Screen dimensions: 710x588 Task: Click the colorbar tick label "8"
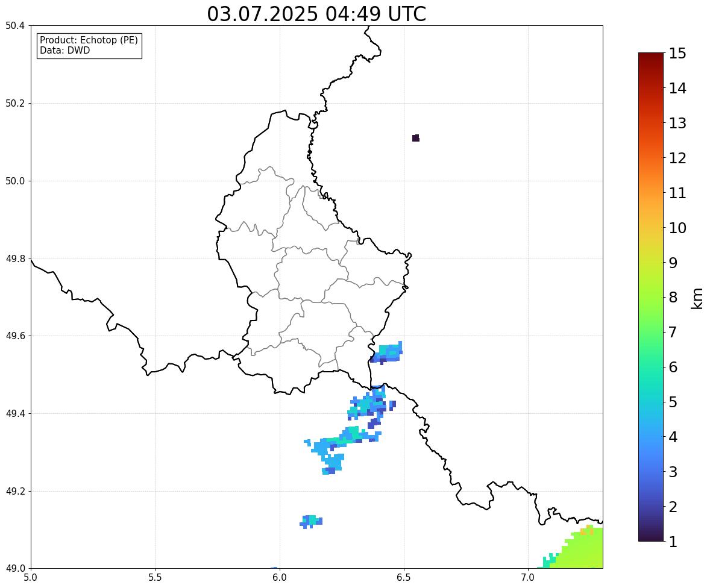pyautogui.click(x=673, y=298)
